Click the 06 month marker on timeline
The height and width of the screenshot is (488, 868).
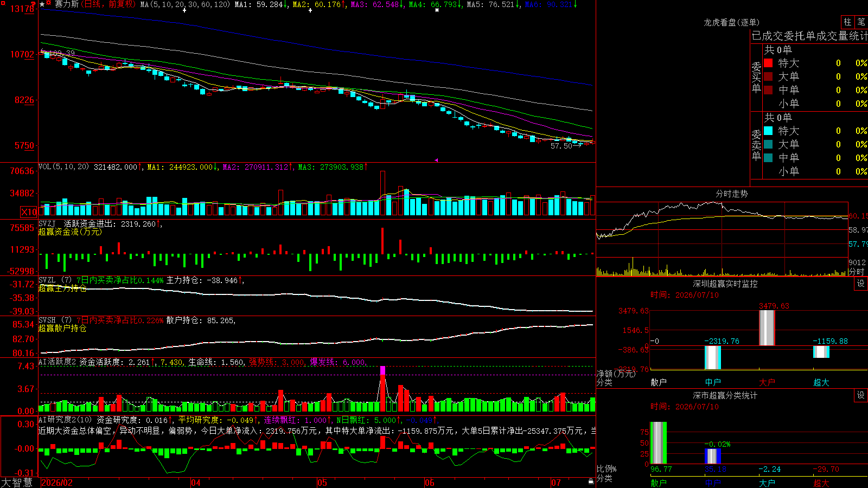click(430, 483)
